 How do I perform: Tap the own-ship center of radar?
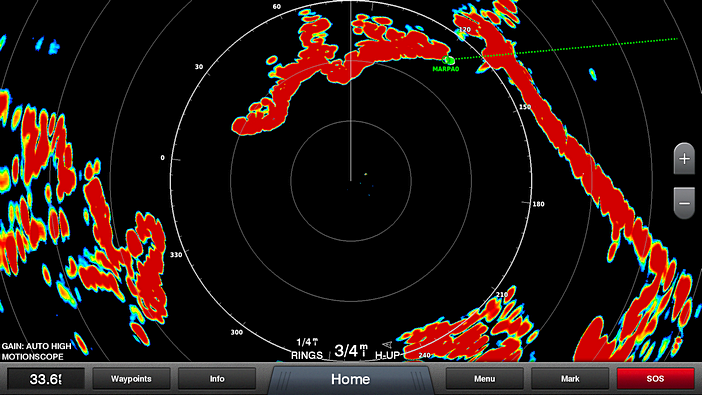[x=351, y=180]
